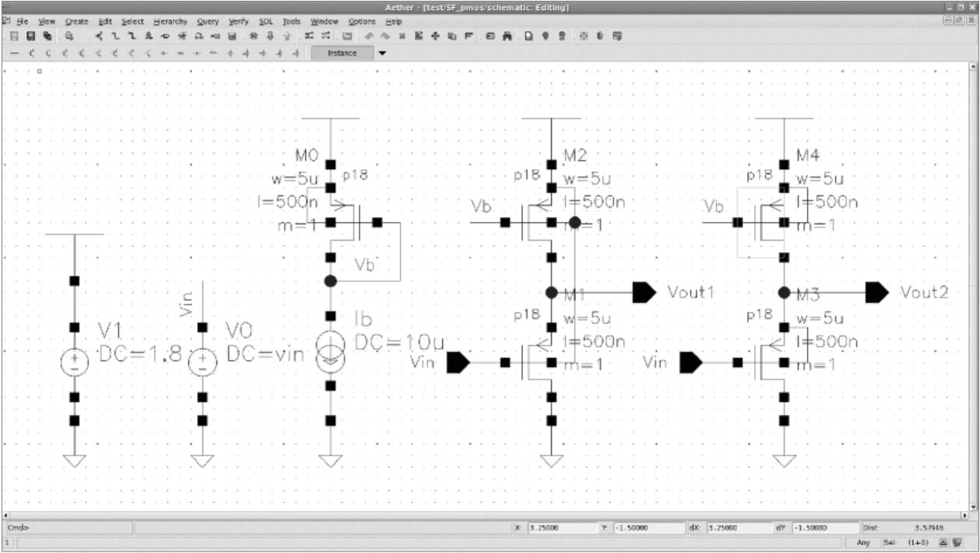The height and width of the screenshot is (553, 980).
Task: Open the Create menu
Action: click(76, 22)
